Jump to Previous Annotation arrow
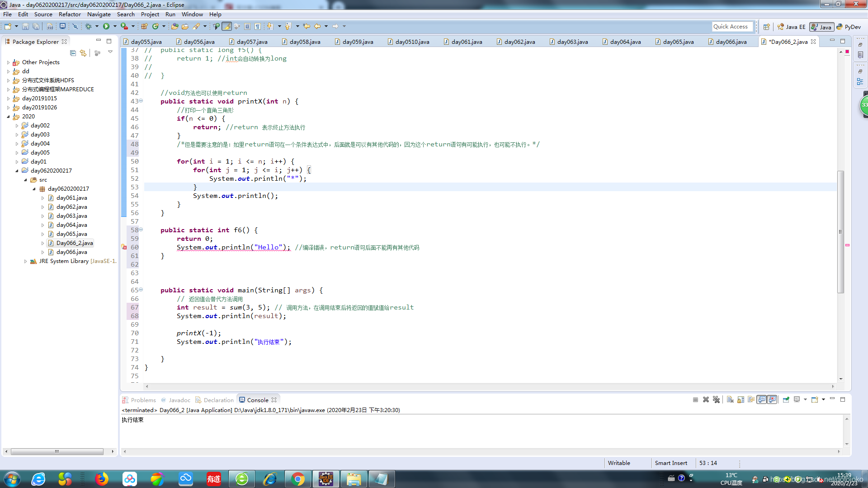 click(x=288, y=27)
